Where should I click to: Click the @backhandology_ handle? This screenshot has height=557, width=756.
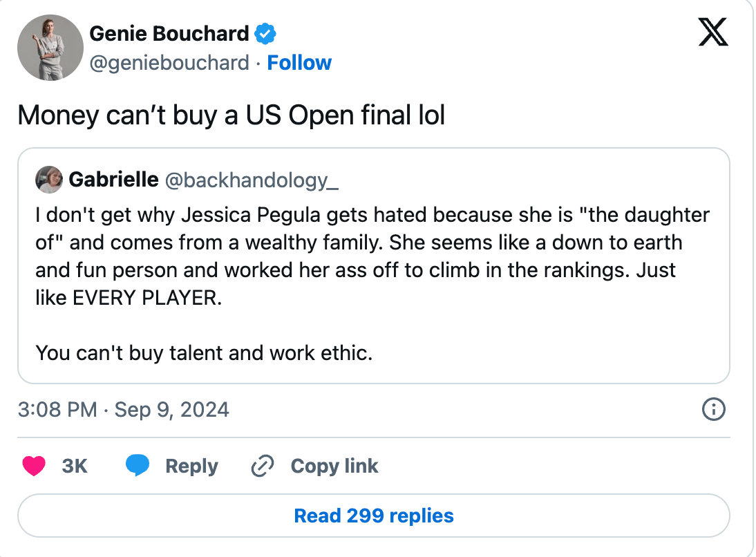(252, 180)
